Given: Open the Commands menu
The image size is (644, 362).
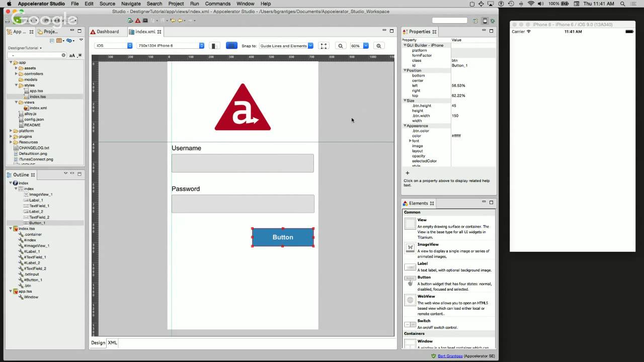Looking at the screenshot, I should coord(218,4).
